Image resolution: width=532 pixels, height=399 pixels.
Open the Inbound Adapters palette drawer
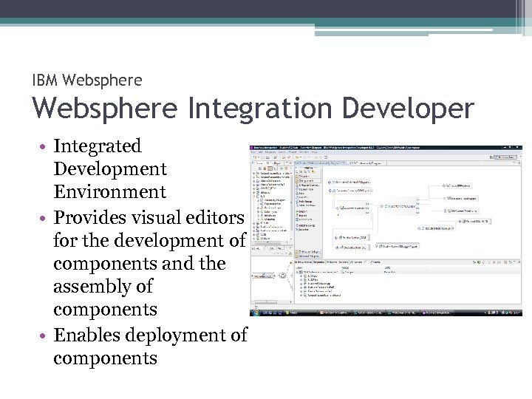pos(308,256)
